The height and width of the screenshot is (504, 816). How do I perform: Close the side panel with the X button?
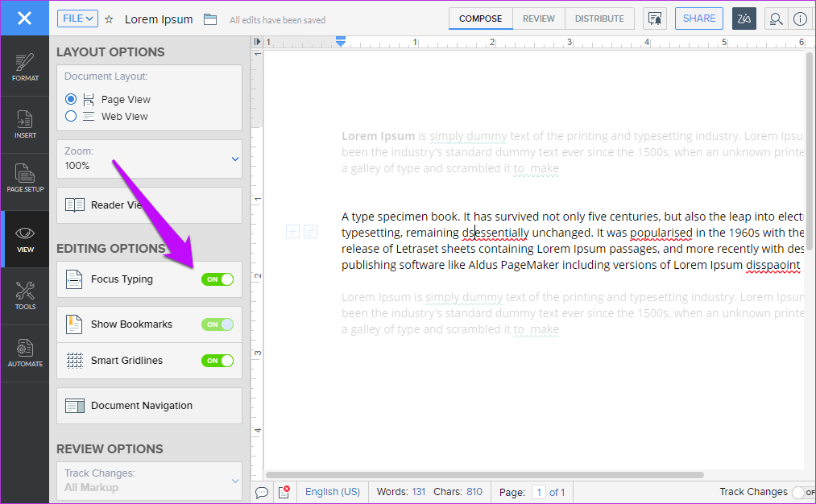pos(24,19)
